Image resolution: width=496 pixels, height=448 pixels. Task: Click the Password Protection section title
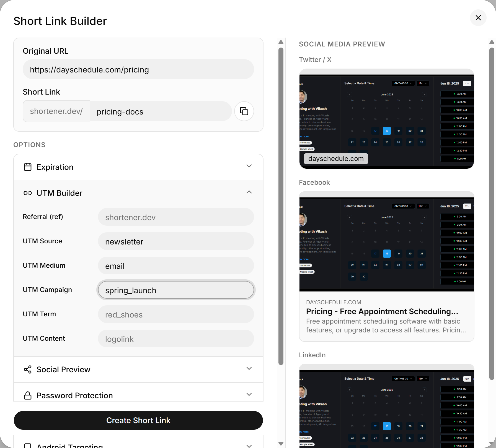pyautogui.click(x=75, y=395)
